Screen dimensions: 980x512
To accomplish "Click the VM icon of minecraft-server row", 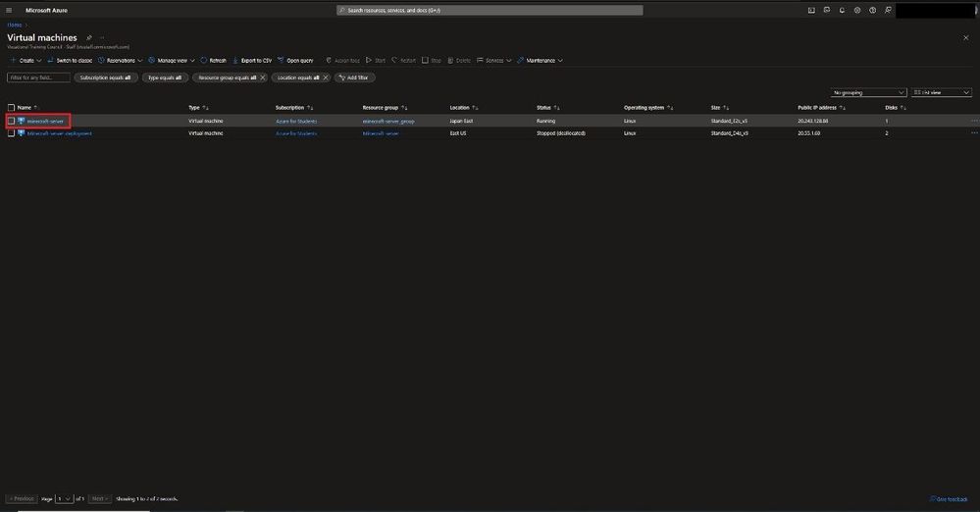I will (x=21, y=121).
